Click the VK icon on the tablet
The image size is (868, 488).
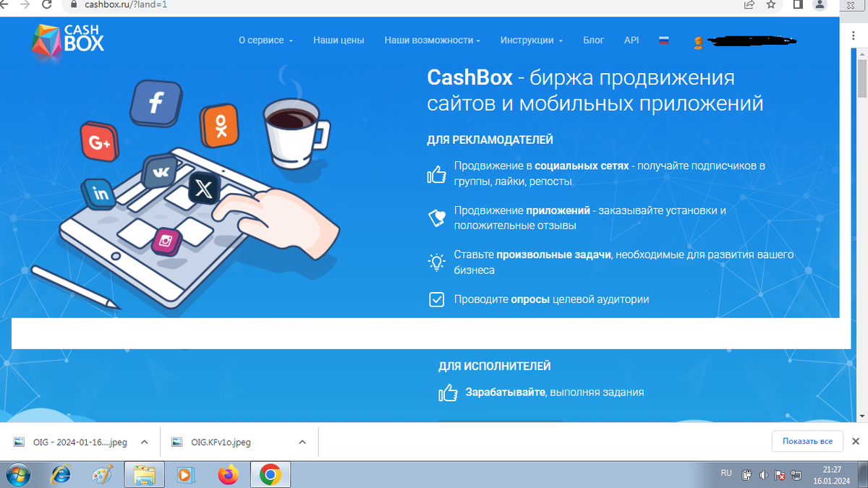161,173
